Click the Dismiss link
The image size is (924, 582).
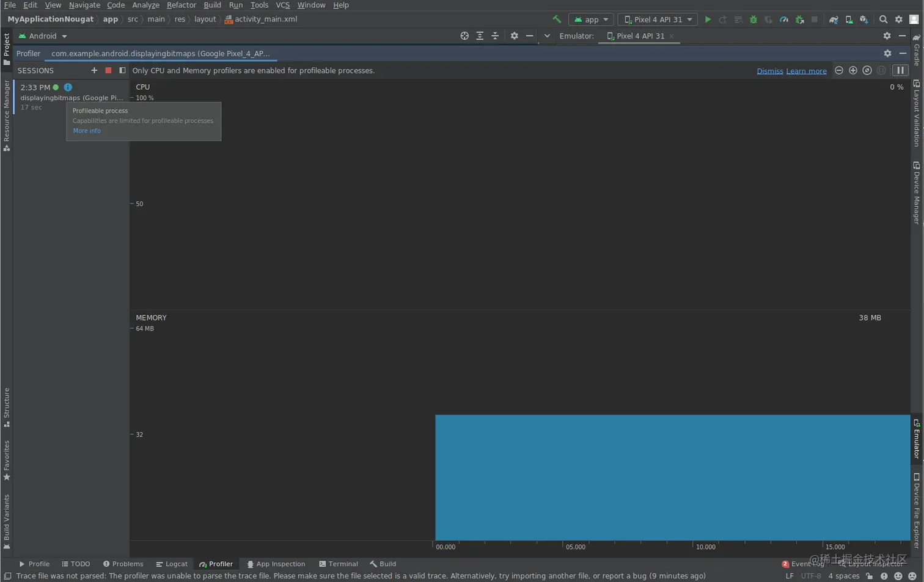point(770,71)
